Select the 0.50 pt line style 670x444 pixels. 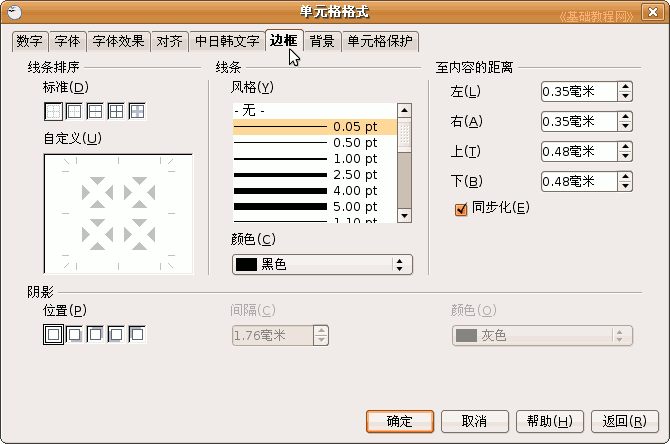pos(315,143)
